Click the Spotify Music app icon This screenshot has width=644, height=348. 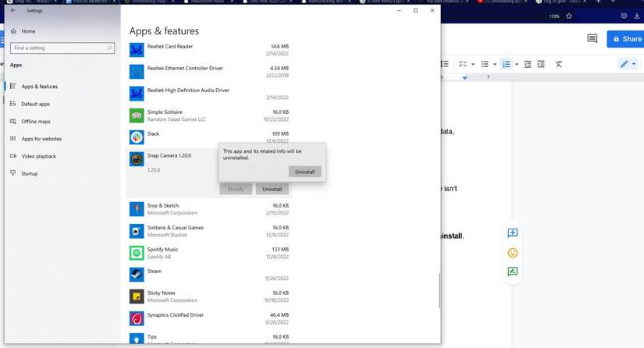(137, 253)
